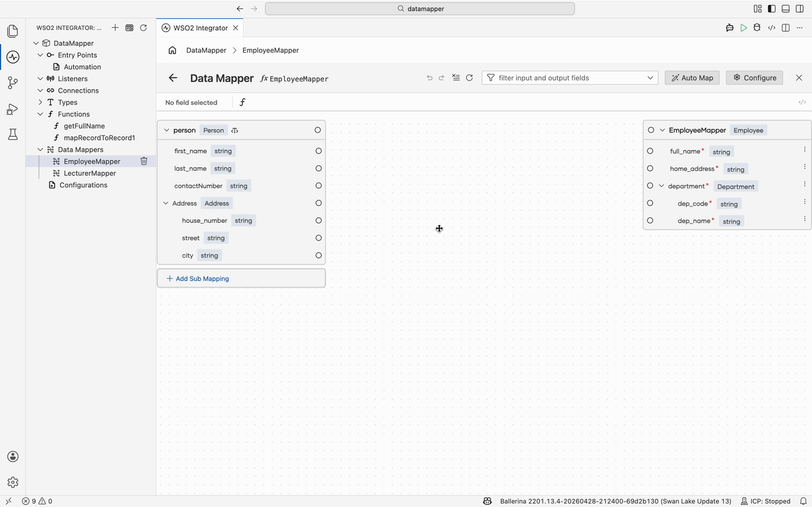Open the Manage gear in activity bar
This screenshot has height=507, width=812.
click(x=12, y=483)
